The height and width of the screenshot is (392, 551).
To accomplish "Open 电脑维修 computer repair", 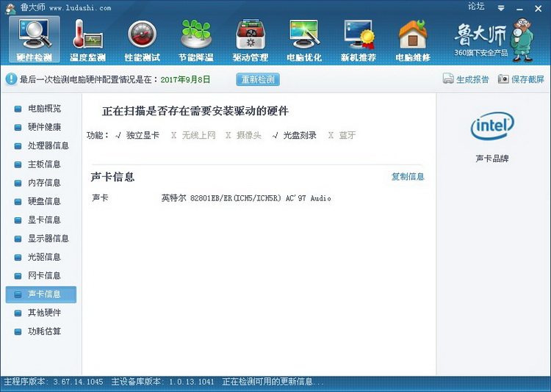I will coord(413,40).
